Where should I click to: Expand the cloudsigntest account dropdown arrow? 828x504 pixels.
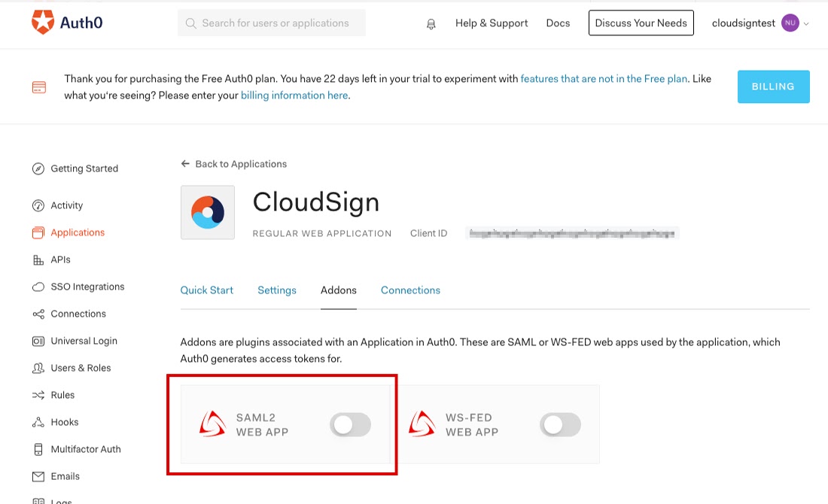pyautogui.click(x=806, y=24)
